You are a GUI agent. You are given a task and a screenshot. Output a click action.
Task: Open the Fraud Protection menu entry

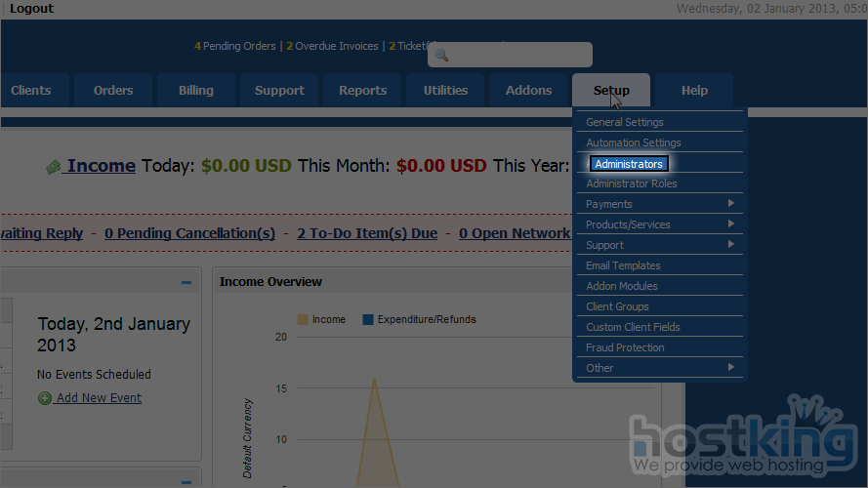(625, 347)
